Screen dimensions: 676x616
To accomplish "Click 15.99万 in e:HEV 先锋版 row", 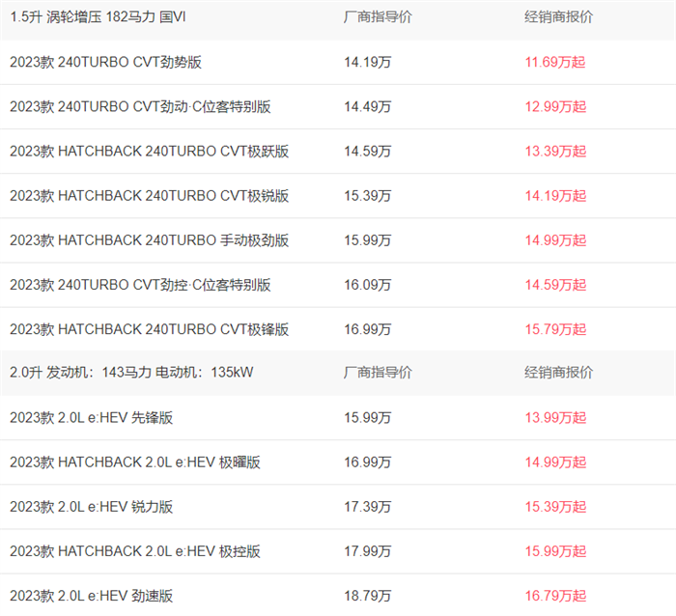I will [367, 417].
